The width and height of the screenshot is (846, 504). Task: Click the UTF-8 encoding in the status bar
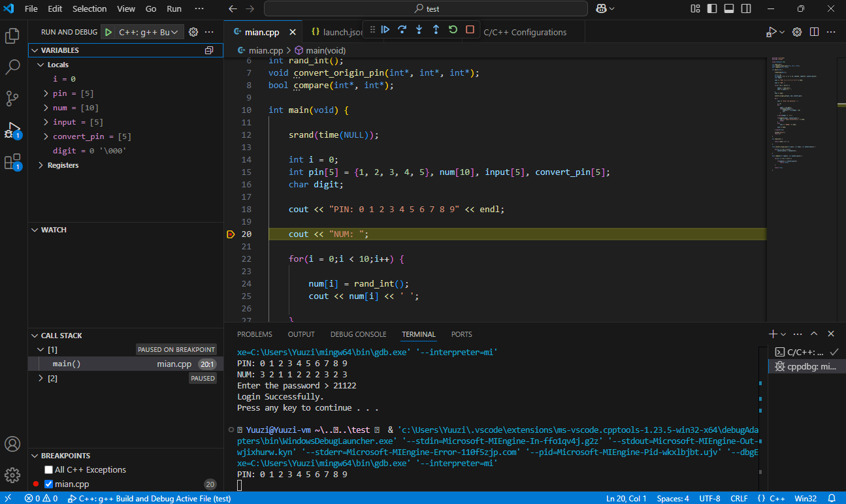(x=709, y=498)
